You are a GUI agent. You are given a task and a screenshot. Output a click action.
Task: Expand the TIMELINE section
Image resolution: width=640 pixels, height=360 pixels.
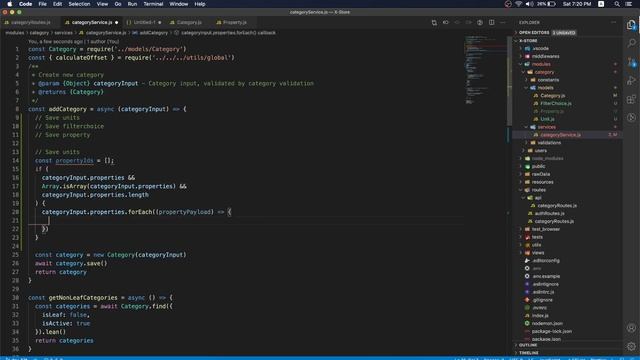coord(529,353)
